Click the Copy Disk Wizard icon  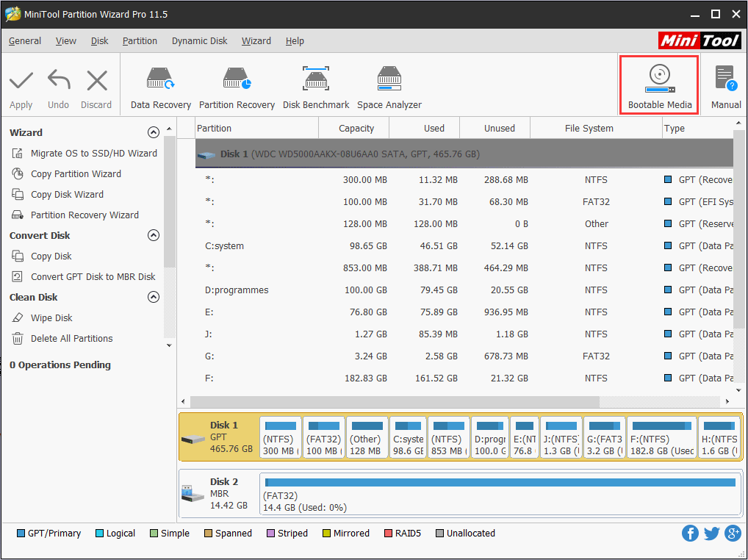pyautogui.click(x=18, y=194)
